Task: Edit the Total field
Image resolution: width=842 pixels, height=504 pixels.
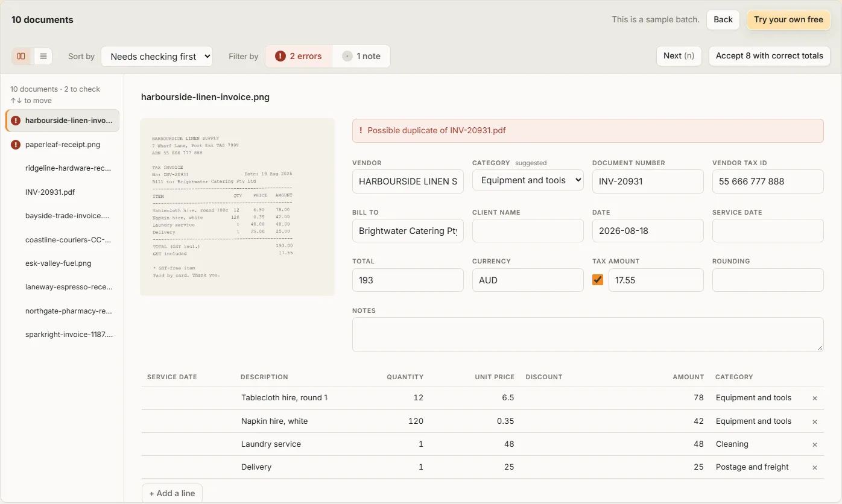Action: click(408, 280)
